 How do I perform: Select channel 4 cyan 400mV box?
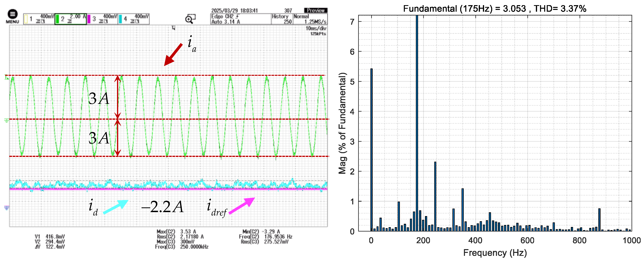coord(134,19)
